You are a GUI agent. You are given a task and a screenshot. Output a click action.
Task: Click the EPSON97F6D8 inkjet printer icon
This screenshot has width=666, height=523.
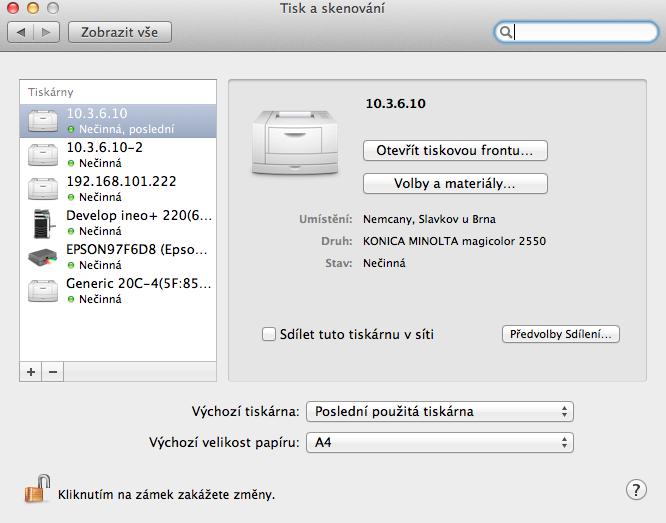tap(42, 257)
